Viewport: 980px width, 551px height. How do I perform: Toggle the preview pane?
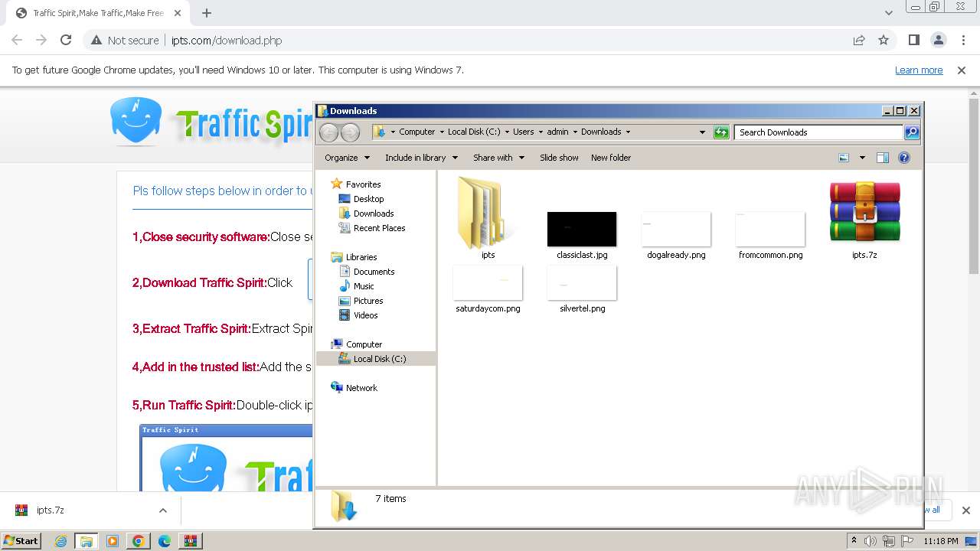point(883,158)
